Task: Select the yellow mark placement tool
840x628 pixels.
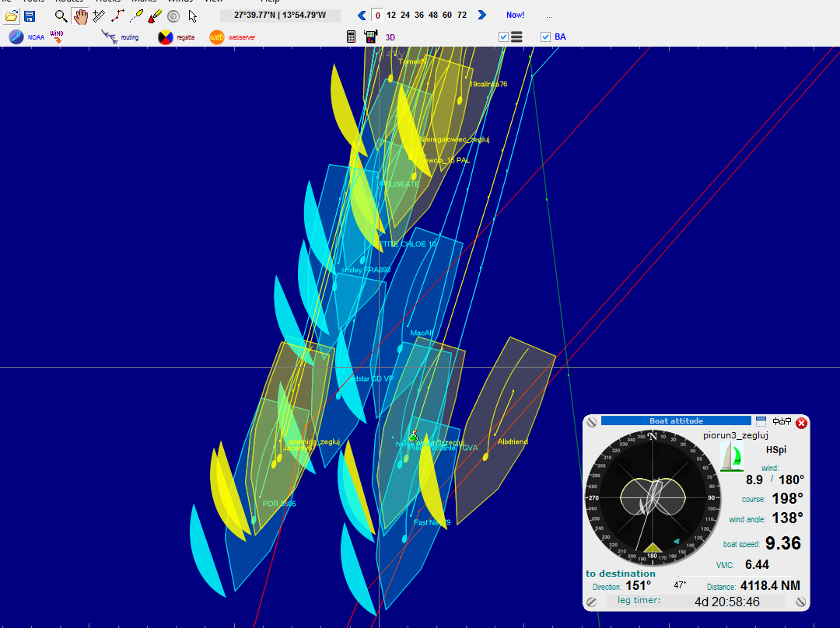Action: pyautogui.click(x=137, y=16)
